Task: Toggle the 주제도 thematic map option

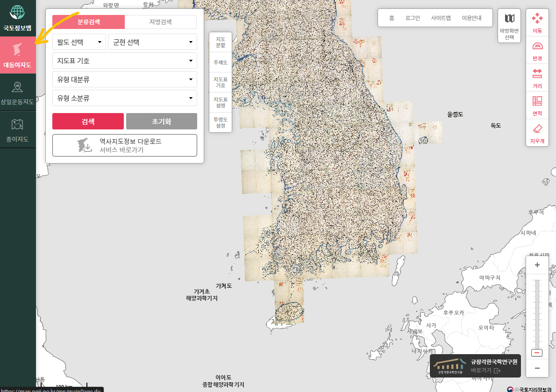Action: [x=221, y=63]
